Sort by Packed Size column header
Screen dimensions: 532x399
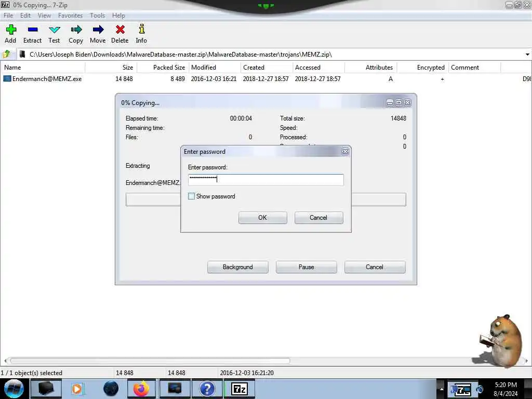[x=163, y=68]
